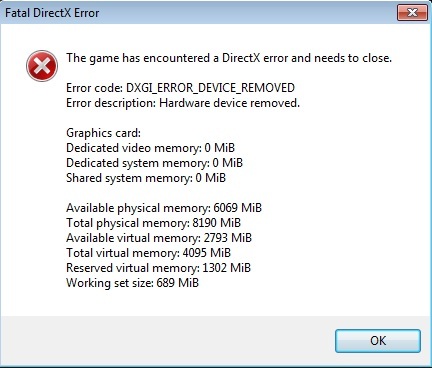Image resolution: width=432 pixels, height=368 pixels.
Task: Click the red error X icon
Action: (42, 66)
